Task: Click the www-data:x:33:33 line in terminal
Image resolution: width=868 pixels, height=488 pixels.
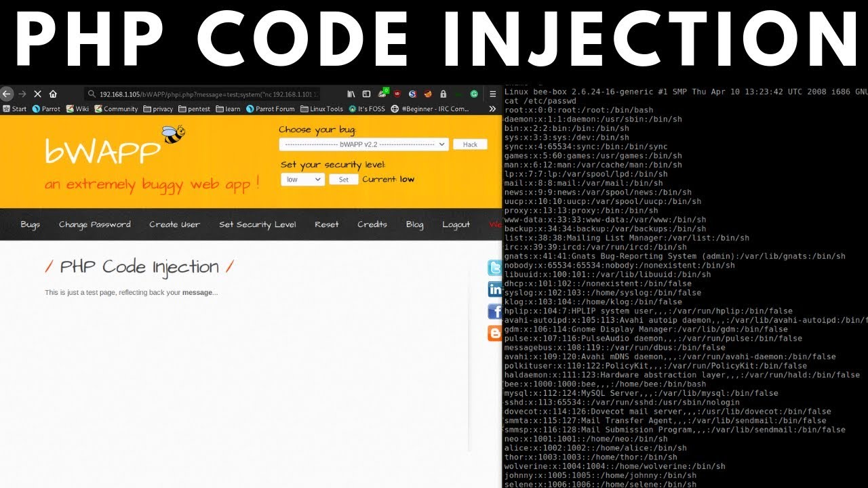Action: (x=605, y=220)
